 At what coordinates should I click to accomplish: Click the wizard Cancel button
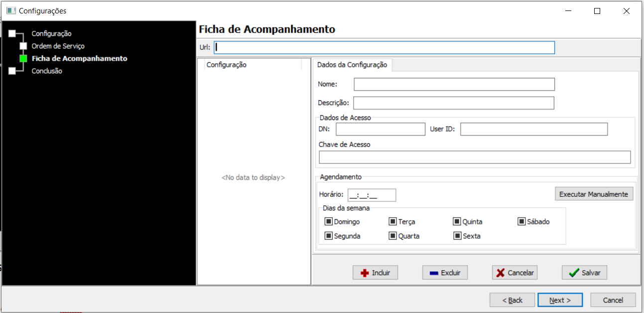click(x=613, y=300)
